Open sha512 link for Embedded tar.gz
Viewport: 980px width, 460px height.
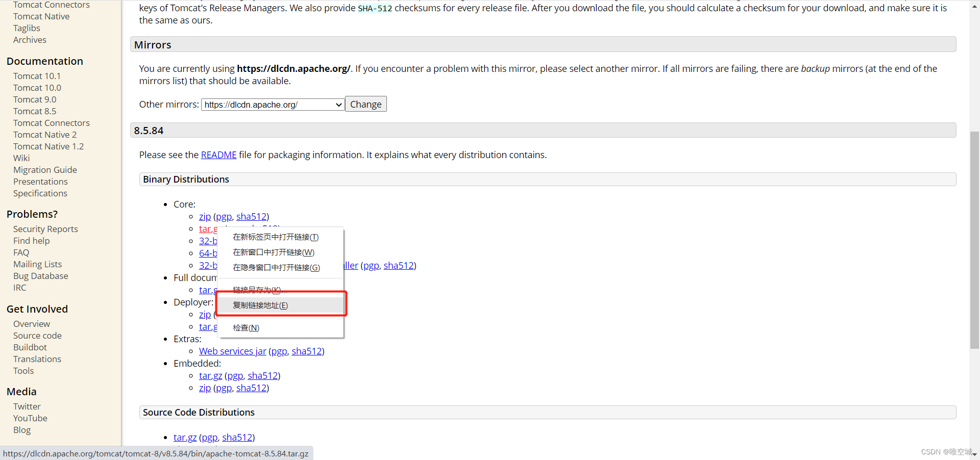[x=263, y=376]
